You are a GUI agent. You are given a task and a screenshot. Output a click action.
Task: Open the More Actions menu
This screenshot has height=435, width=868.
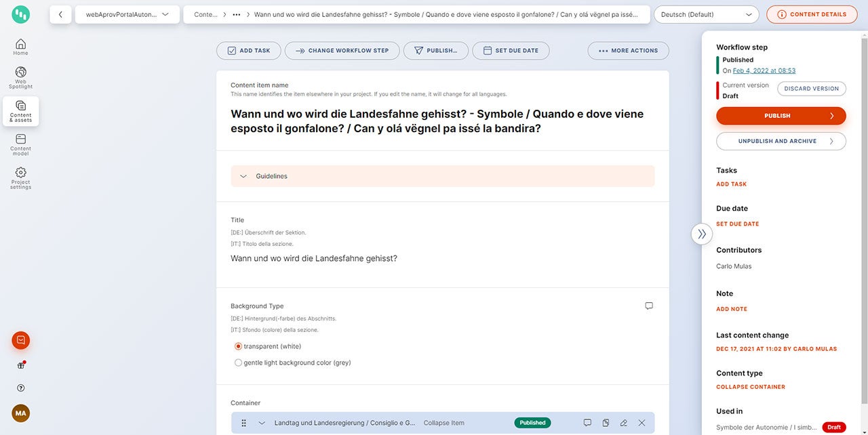tap(628, 51)
